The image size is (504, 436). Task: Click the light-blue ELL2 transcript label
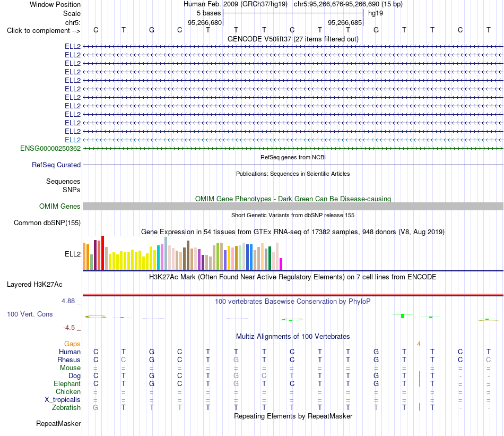pos(73,140)
